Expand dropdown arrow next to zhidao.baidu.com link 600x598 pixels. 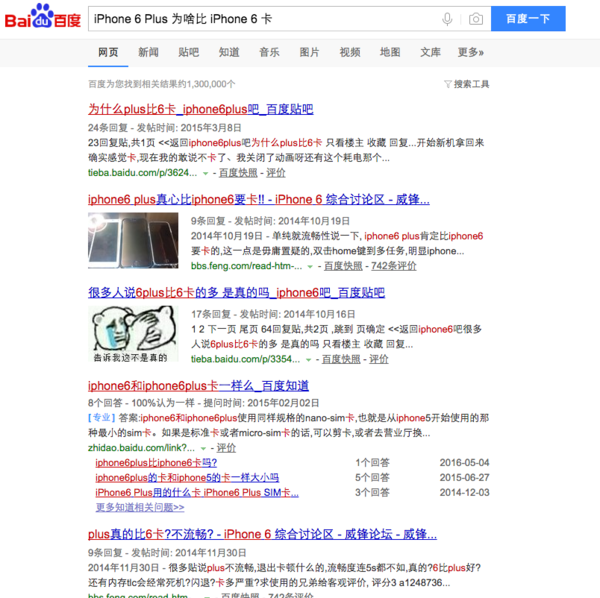point(203,448)
